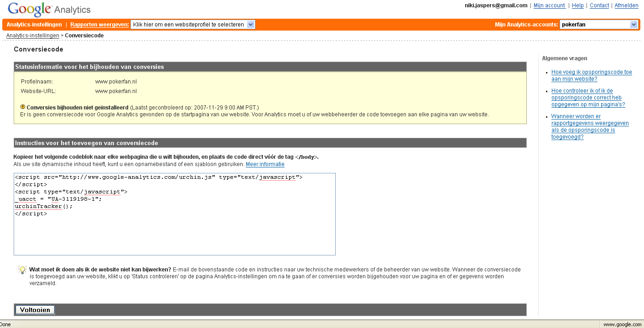This screenshot has width=644, height=328.
Task: Click the lightbulb tip icon
Action: pyautogui.click(x=22, y=270)
